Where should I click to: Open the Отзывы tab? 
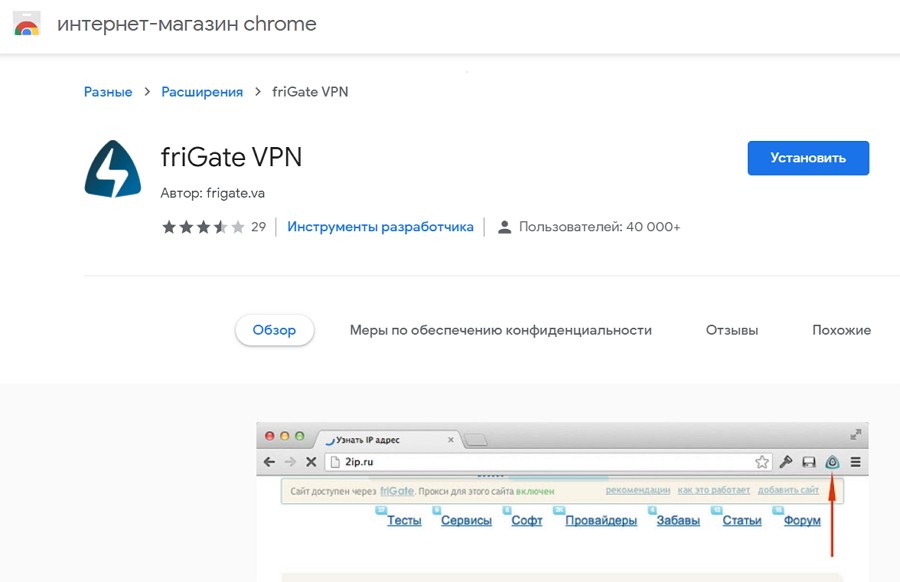[732, 330]
